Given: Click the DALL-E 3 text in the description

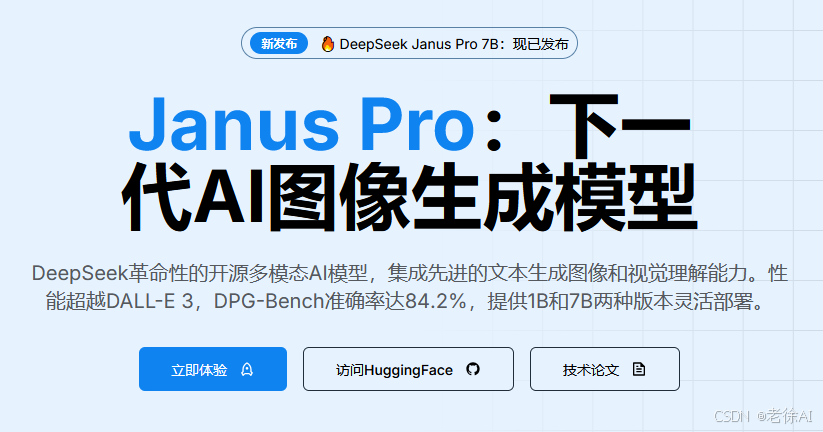Looking at the screenshot, I should pyautogui.click(x=150, y=302).
